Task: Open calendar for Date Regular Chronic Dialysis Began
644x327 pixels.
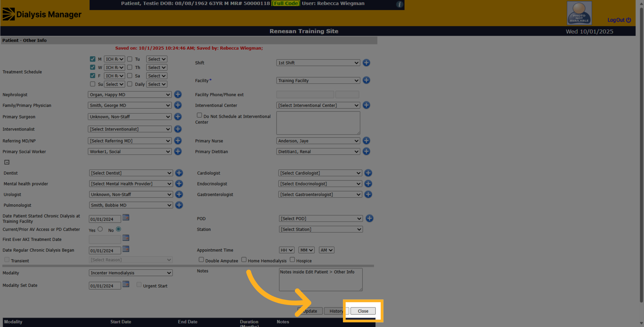Action: 126,249
